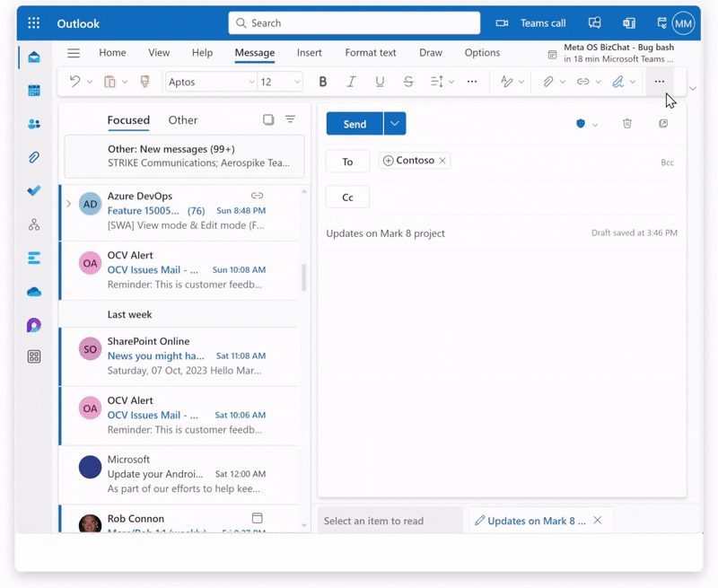
Task: Open Org Explorer icon in the sidebar
Action: click(x=34, y=224)
